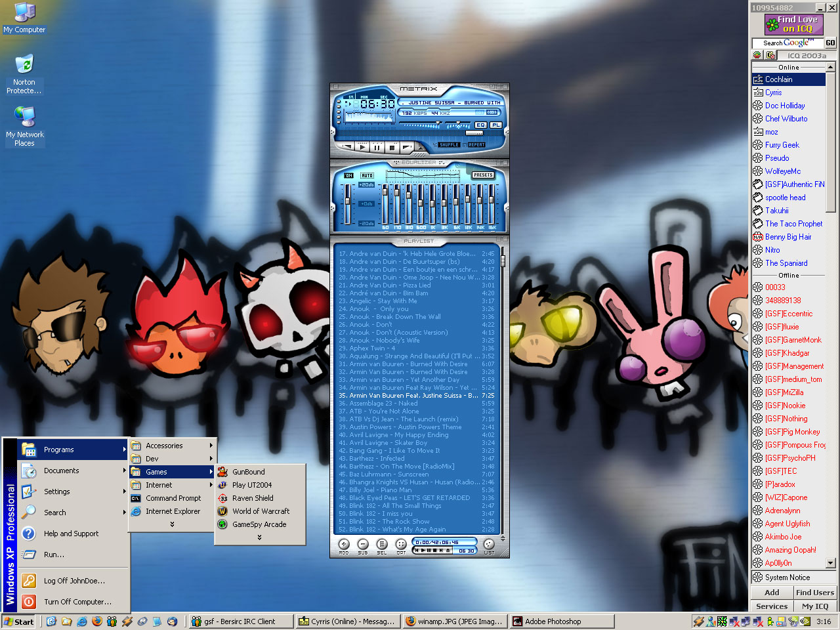
Task: Adjust the 60 Hz equalizer band
Action: point(385,203)
